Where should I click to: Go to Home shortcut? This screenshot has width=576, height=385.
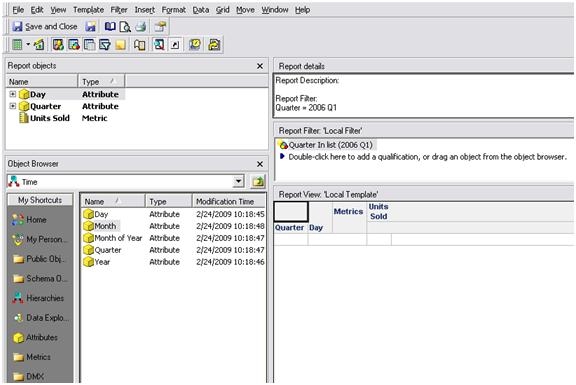pyautogui.click(x=29, y=220)
